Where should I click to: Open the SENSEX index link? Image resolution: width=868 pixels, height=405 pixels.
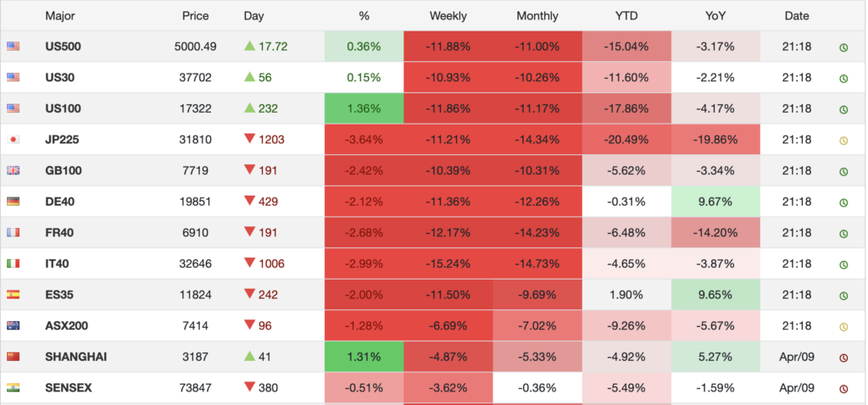(x=68, y=388)
